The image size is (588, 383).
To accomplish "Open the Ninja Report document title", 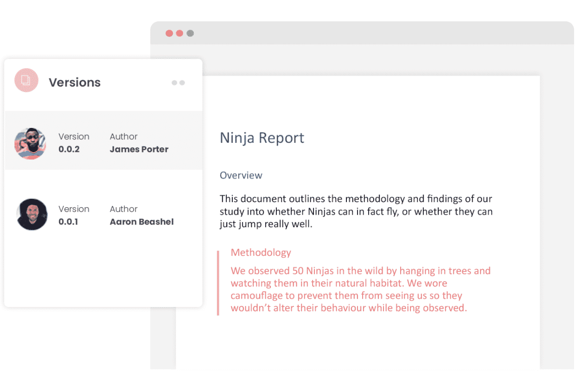I will tap(262, 138).
